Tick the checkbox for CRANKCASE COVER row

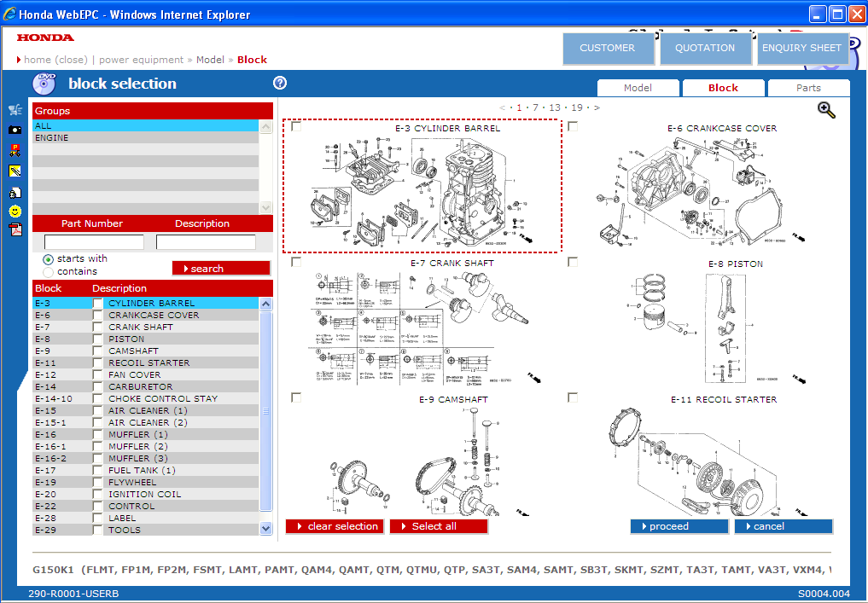[98, 316]
